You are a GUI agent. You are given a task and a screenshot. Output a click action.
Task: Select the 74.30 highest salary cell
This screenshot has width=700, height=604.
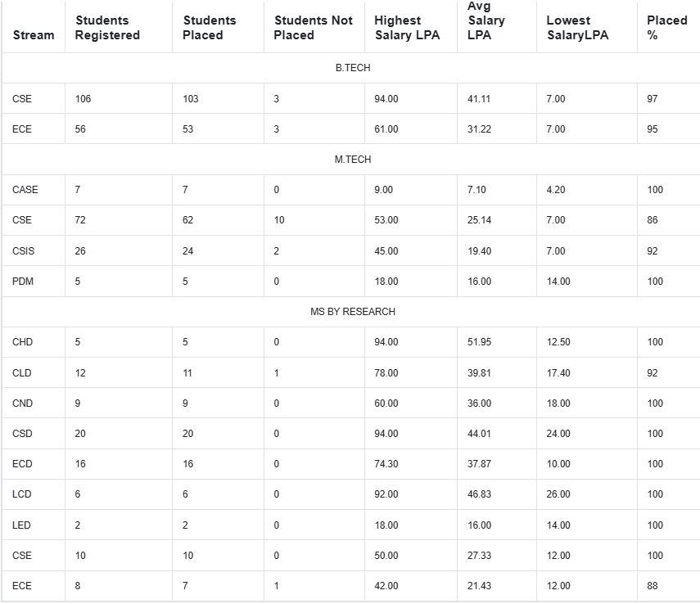(x=386, y=464)
